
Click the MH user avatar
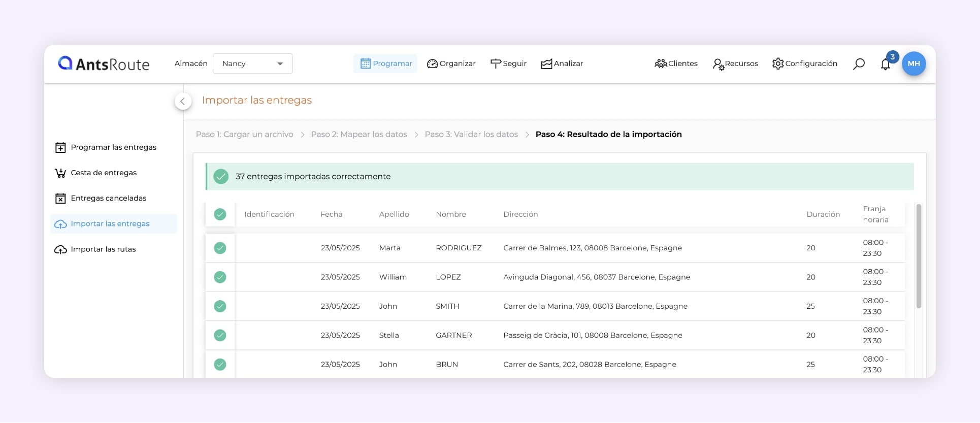[913, 64]
